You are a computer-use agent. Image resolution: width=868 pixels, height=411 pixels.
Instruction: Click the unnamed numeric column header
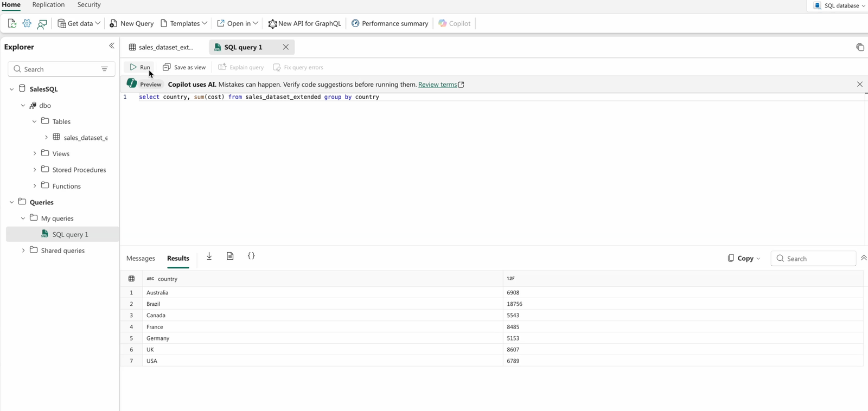[x=683, y=279]
